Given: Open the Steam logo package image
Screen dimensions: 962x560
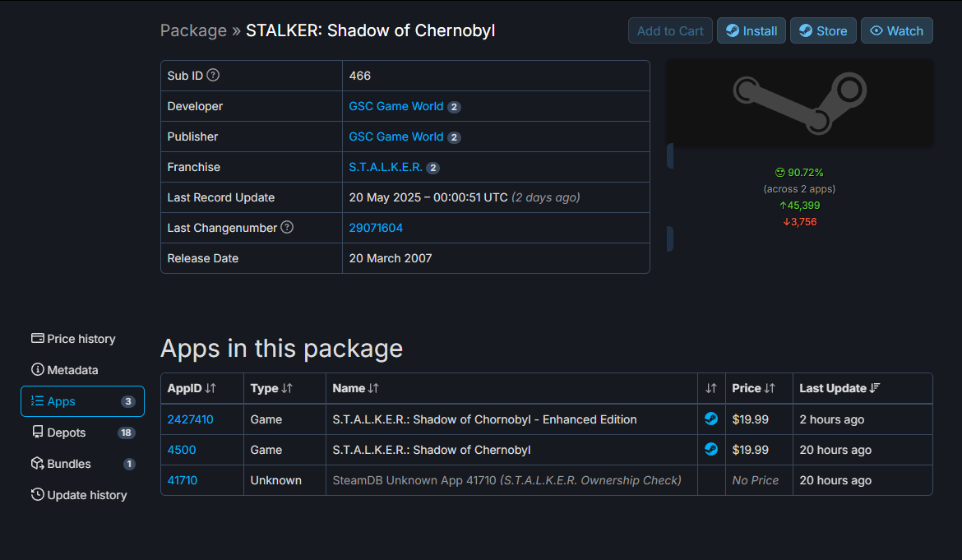Looking at the screenshot, I should (799, 103).
